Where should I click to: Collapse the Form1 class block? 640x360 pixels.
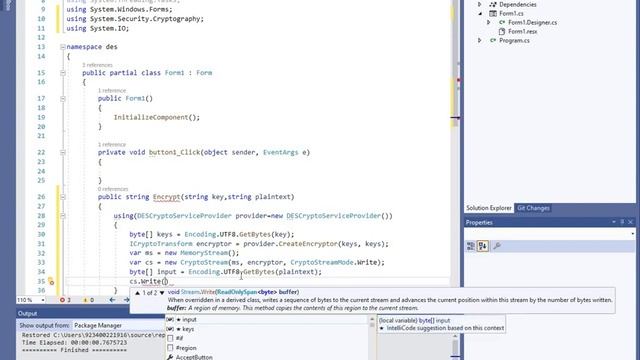63,73
